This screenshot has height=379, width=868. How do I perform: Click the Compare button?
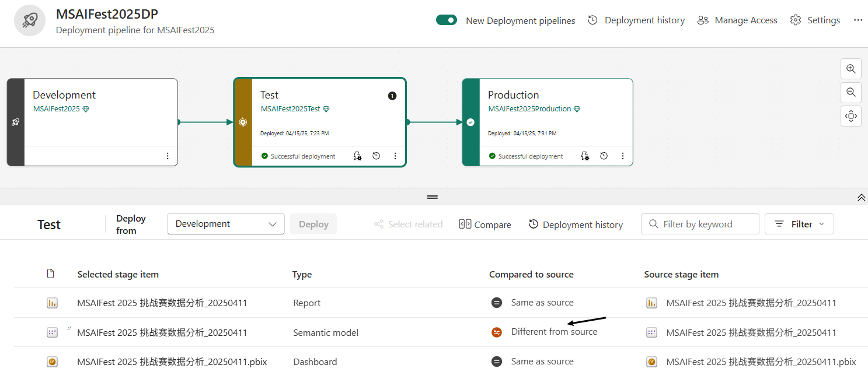[x=485, y=224]
